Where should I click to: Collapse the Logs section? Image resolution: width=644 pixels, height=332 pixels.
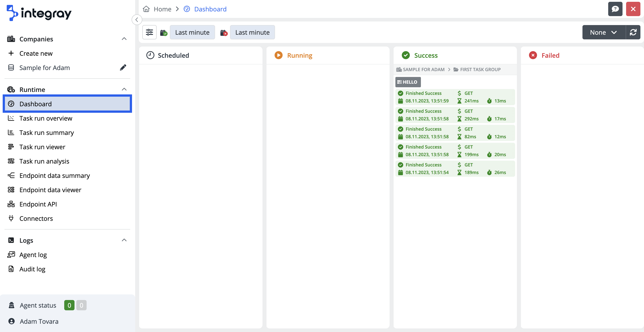click(124, 240)
